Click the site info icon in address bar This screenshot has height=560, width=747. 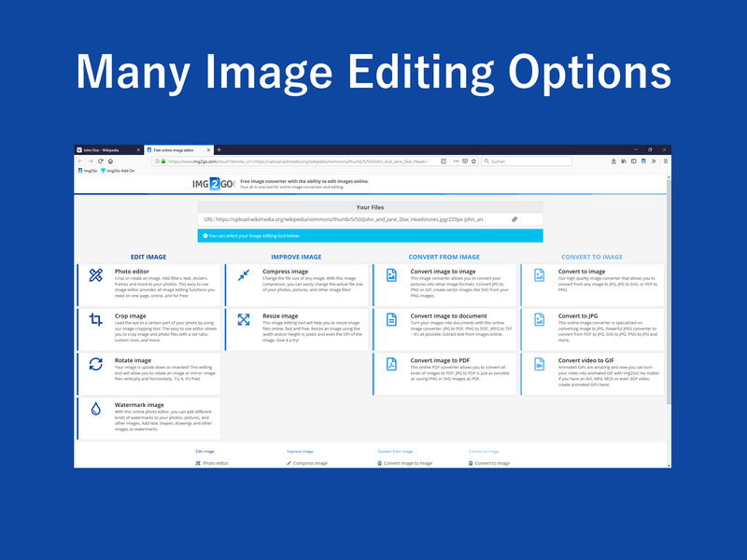(157, 161)
